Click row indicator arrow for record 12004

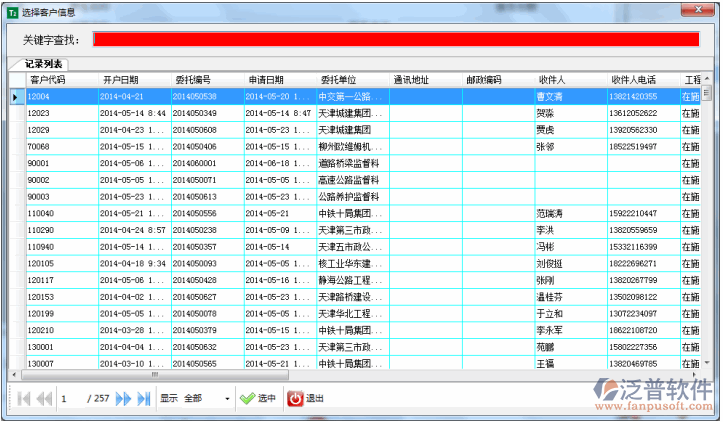(x=16, y=97)
